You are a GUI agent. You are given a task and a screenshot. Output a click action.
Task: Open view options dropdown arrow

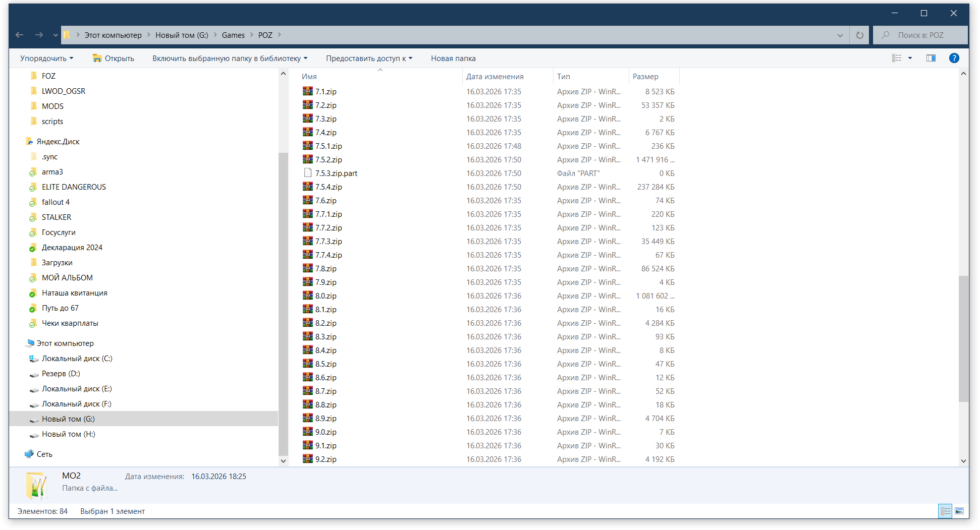910,58
